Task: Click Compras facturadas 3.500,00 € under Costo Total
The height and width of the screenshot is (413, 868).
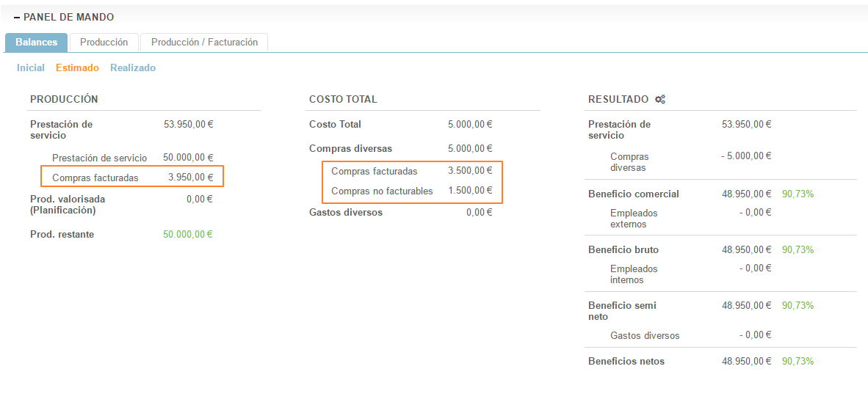Action: (x=411, y=172)
